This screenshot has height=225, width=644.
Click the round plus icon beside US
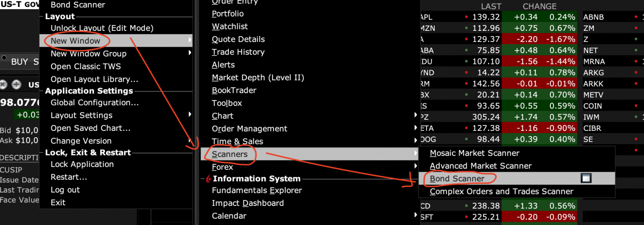tap(16, 84)
